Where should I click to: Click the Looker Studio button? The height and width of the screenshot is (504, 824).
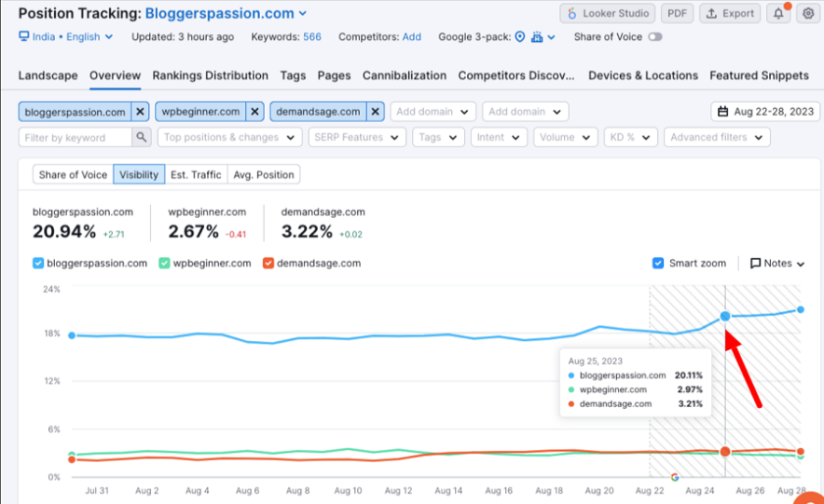tap(607, 14)
